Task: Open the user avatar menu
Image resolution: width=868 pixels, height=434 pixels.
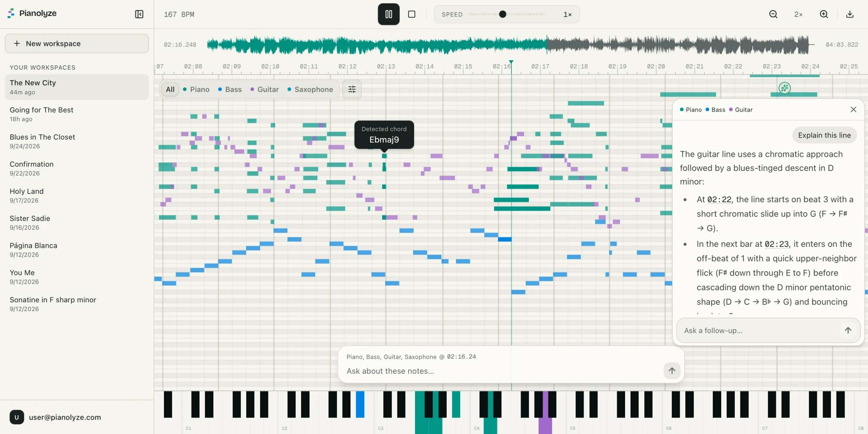Action: 17,417
